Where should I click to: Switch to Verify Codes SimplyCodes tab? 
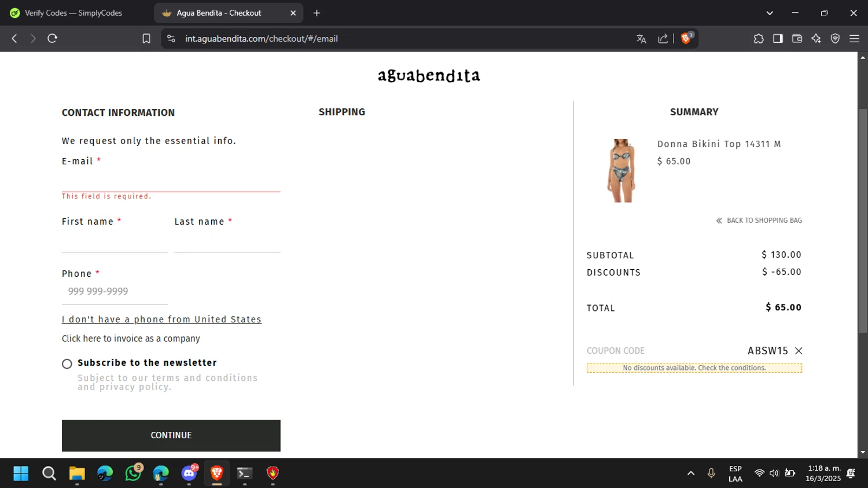pos(73,13)
